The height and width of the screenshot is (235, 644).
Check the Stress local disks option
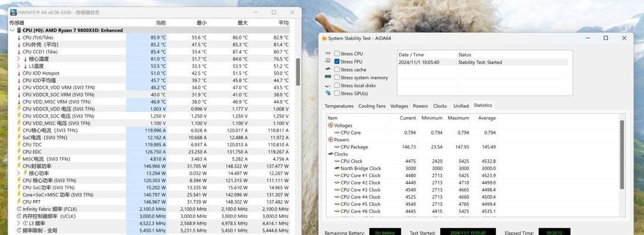(337, 85)
